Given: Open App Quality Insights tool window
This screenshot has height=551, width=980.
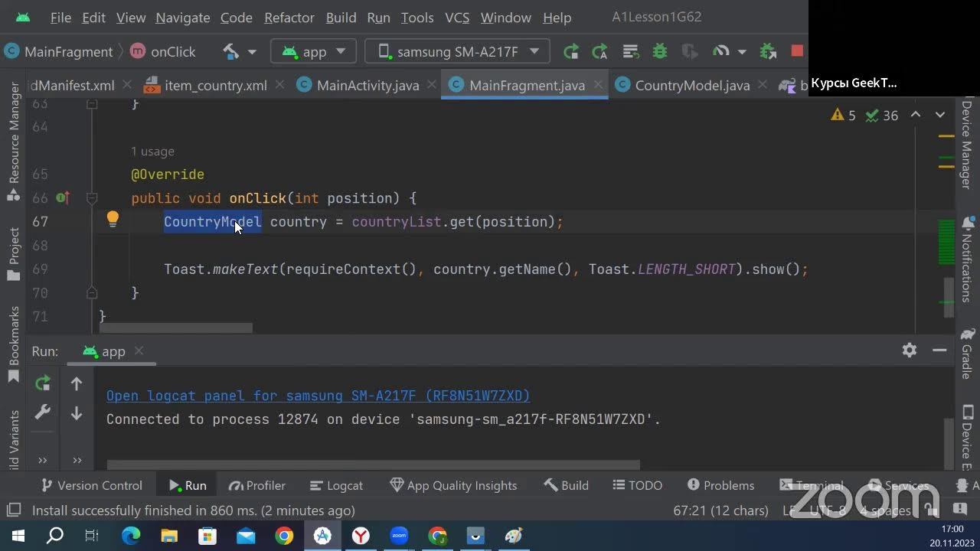Looking at the screenshot, I should tap(453, 485).
